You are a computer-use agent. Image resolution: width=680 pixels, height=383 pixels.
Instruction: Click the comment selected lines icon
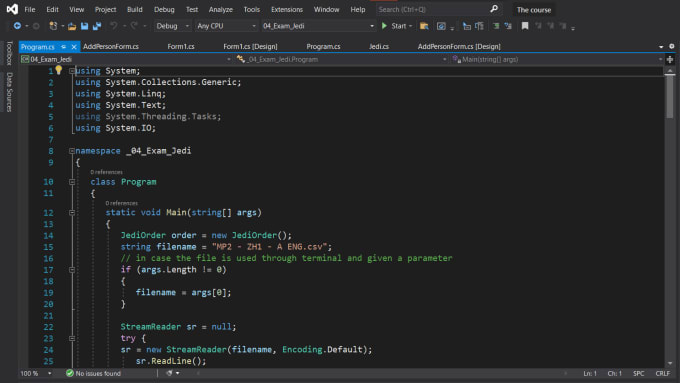(496, 26)
